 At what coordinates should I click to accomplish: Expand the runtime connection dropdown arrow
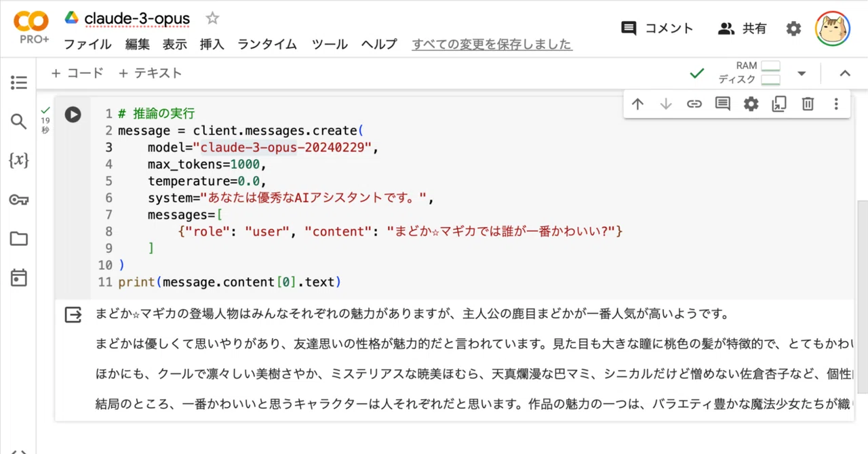[802, 73]
